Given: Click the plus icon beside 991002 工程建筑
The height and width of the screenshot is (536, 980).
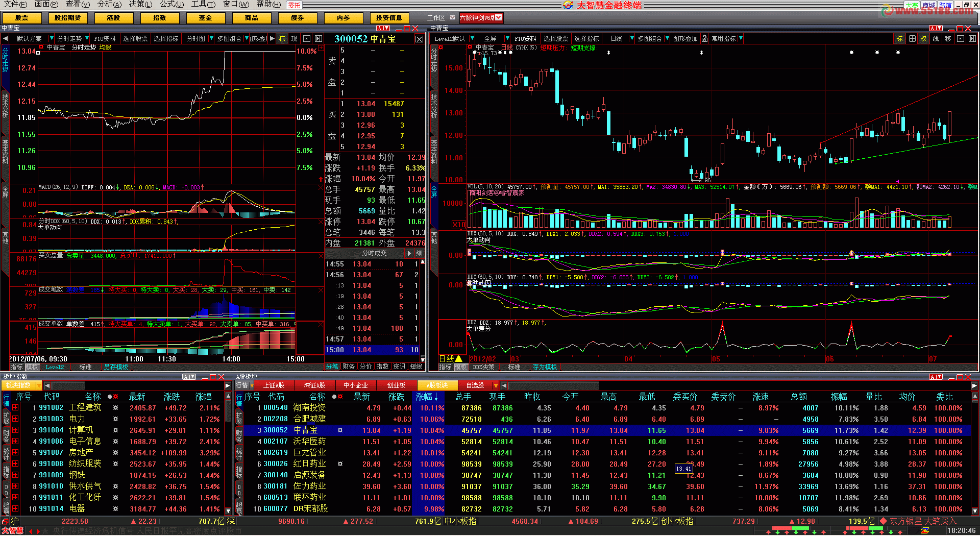Looking at the screenshot, I should [x=15, y=407].
